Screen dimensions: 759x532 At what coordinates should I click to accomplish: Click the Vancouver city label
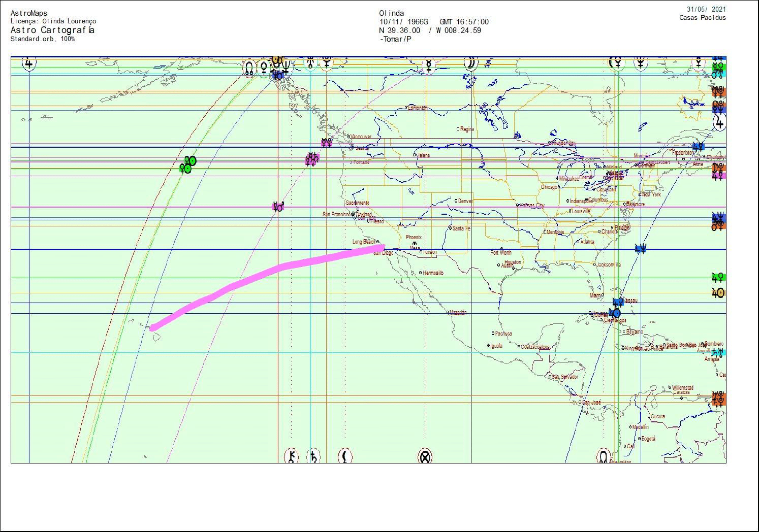click(361, 137)
